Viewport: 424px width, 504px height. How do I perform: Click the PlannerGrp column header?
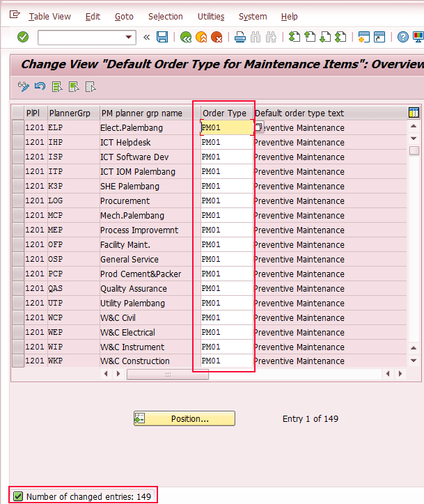pyautogui.click(x=74, y=113)
